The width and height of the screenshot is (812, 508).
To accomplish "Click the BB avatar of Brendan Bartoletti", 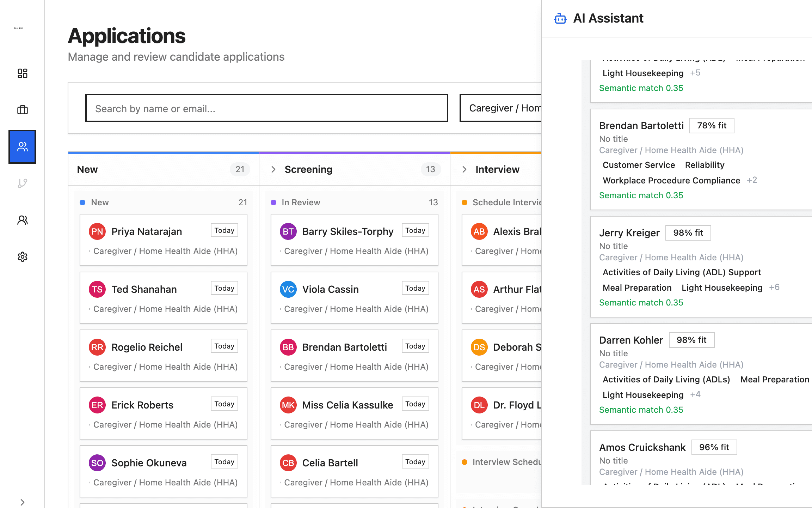I will [288, 347].
